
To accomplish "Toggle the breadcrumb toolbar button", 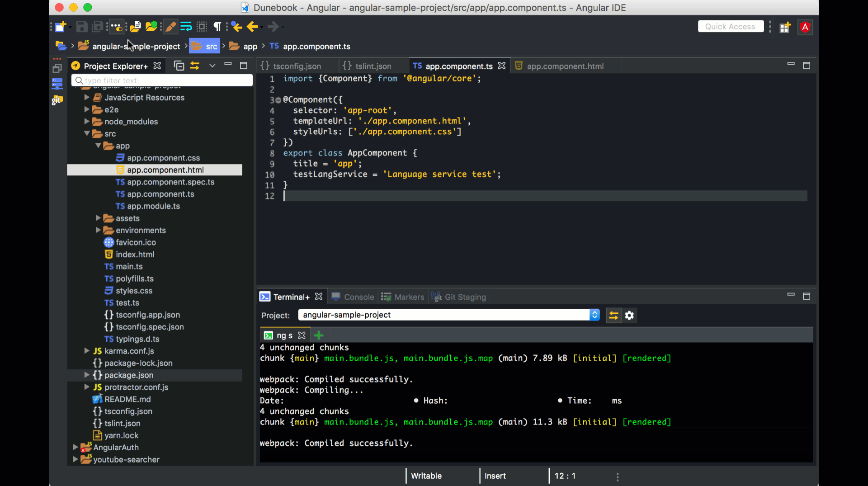I will click(x=117, y=27).
